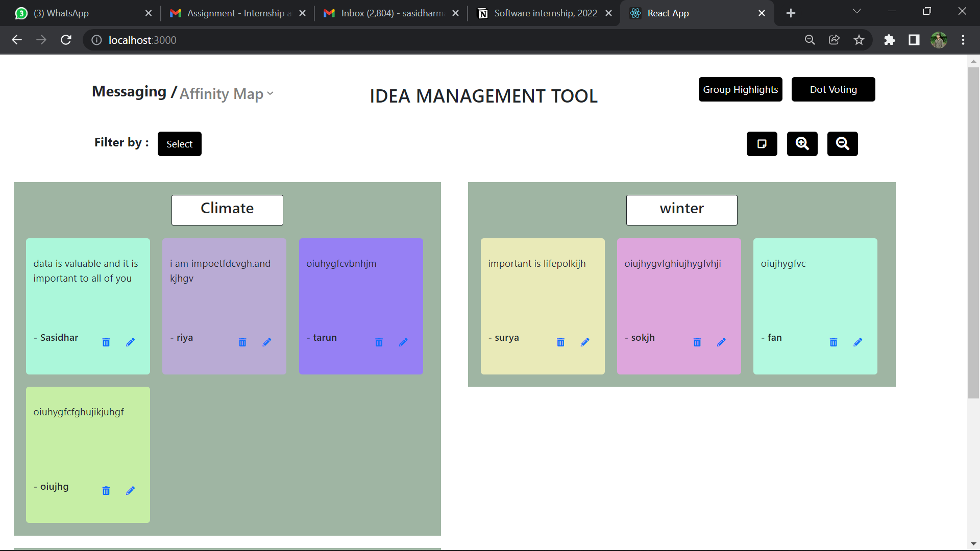This screenshot has height=551, width=980.
Task: Delete the surya note
Action: (x=560, y=342)
